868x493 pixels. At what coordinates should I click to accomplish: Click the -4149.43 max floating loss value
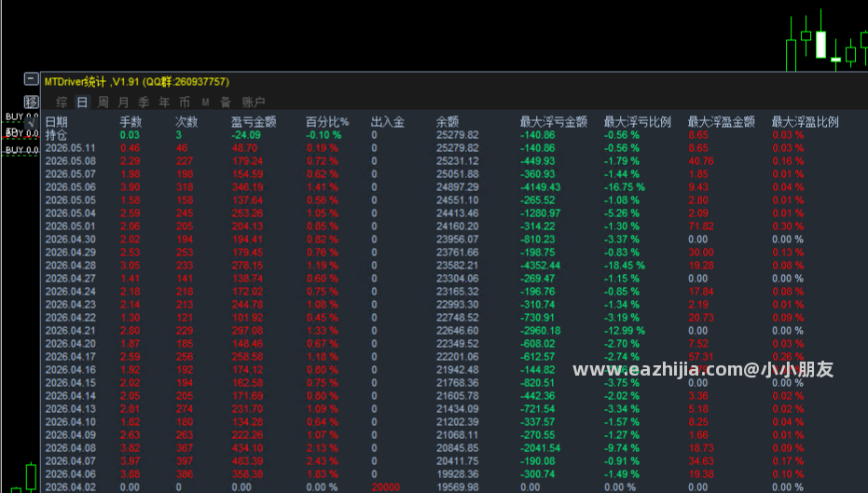pos(541,187)
